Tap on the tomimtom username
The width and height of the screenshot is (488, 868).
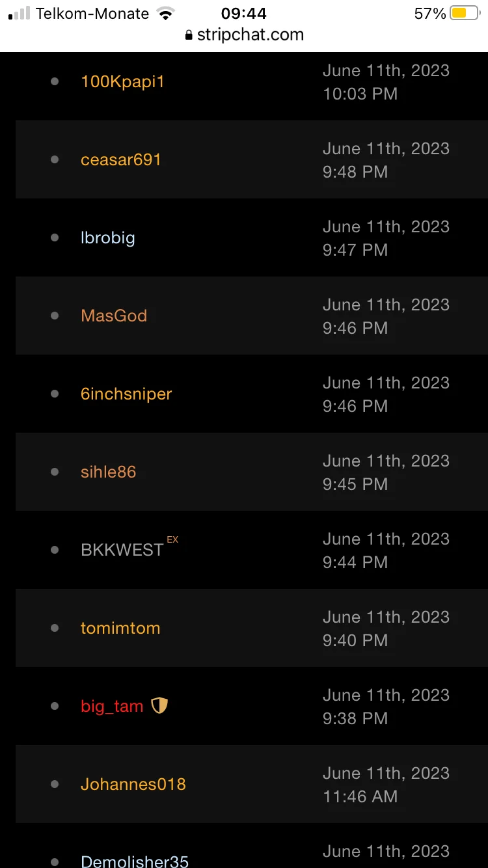pos(120,629)
